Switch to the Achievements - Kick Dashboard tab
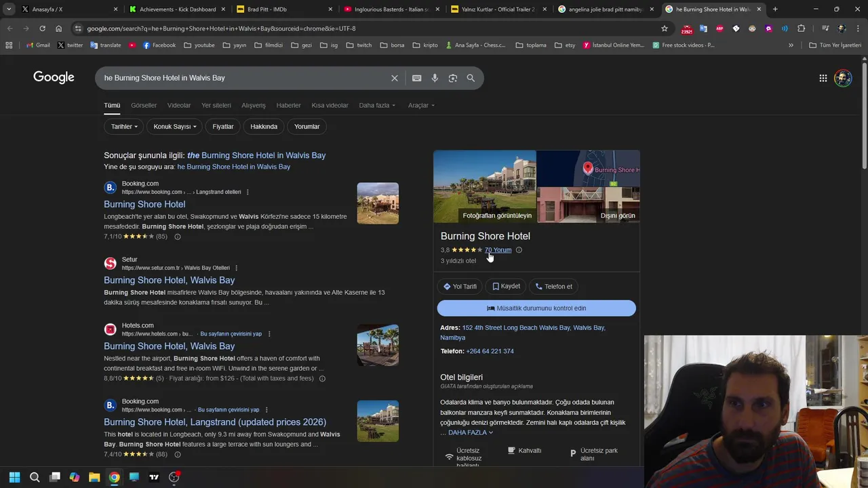 (176, 9)
